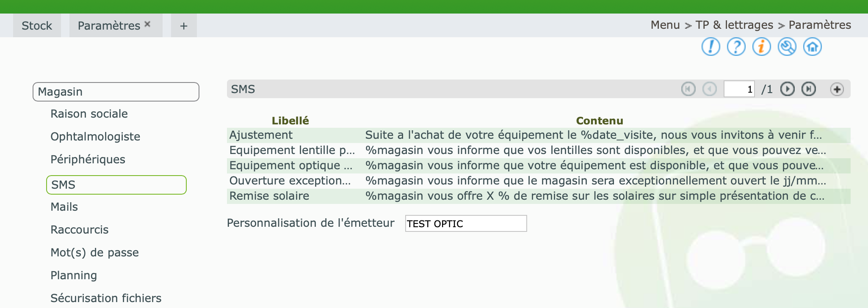Select the Raison sociale menu entry

point(89,114)
